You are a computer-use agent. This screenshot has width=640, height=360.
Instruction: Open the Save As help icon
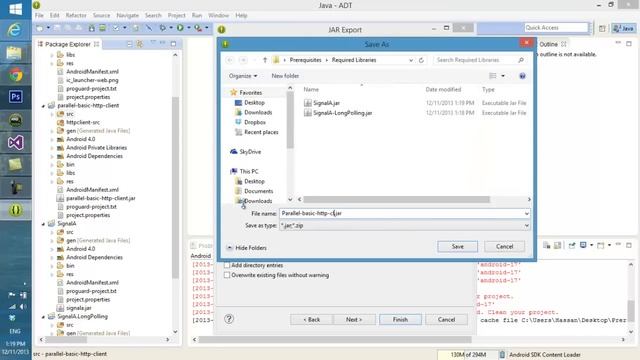522,76
